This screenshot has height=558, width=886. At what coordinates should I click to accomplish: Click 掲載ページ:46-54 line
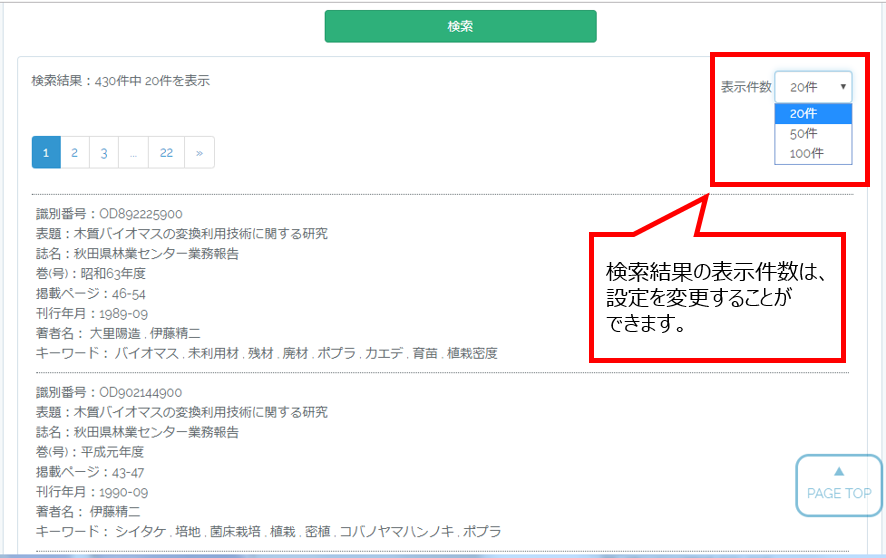[x=90, y=294]
